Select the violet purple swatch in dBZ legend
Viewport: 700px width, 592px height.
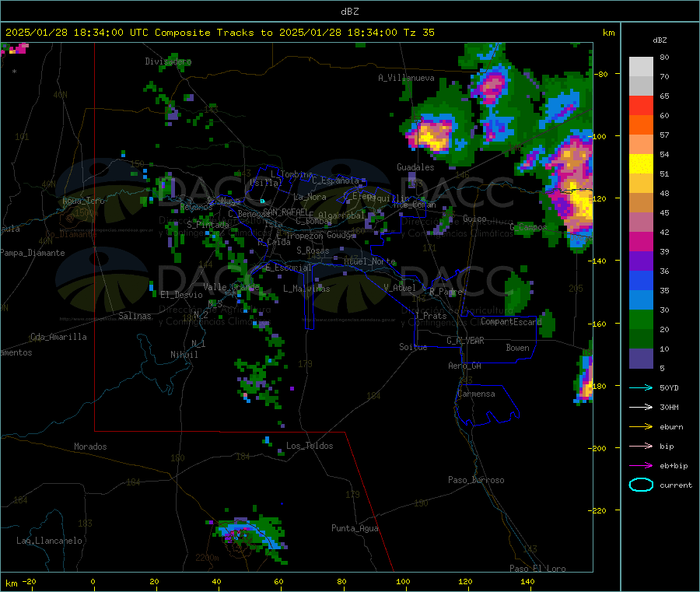(x=641, y=261)
